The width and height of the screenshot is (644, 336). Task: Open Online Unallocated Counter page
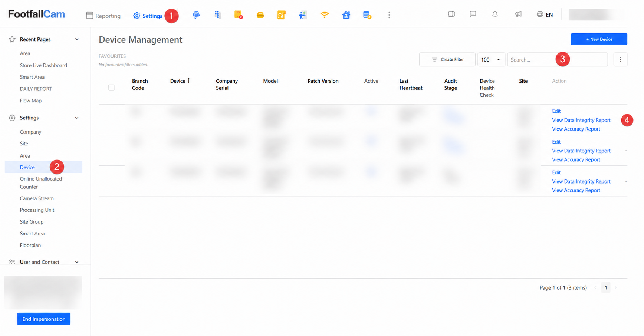(x=41, y=183)
